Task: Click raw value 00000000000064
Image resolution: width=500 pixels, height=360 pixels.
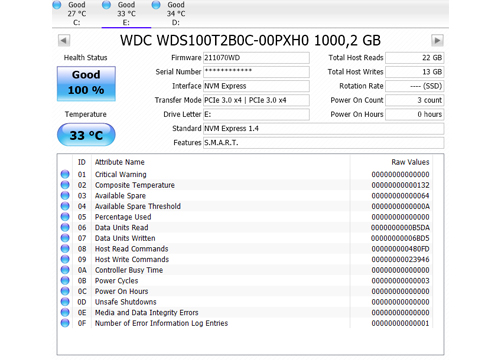Action: point(400,196)
